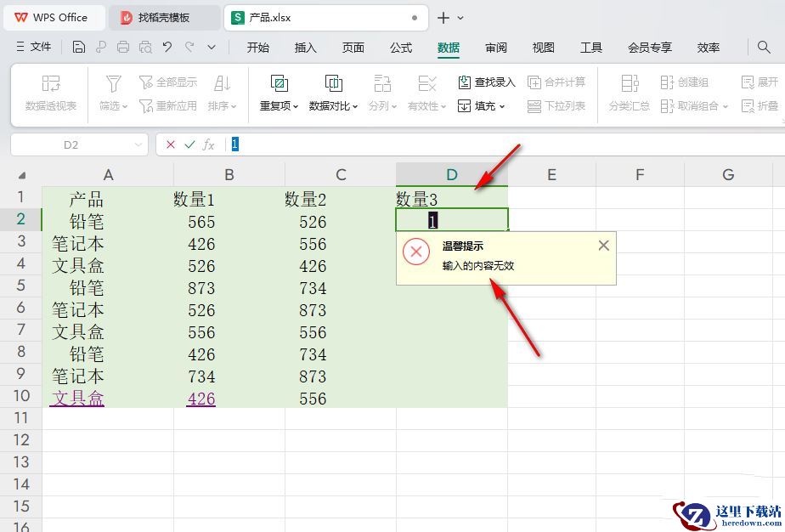
Task: Open the 文件 file menu
Action: click(x=33, y=47)
